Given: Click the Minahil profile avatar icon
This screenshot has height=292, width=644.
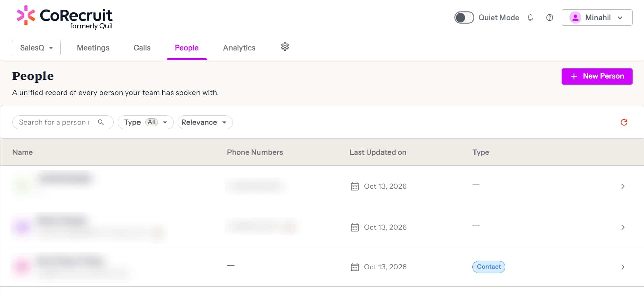Looking at the screenshot, I should pyautogui.click(x=575, y=18).
